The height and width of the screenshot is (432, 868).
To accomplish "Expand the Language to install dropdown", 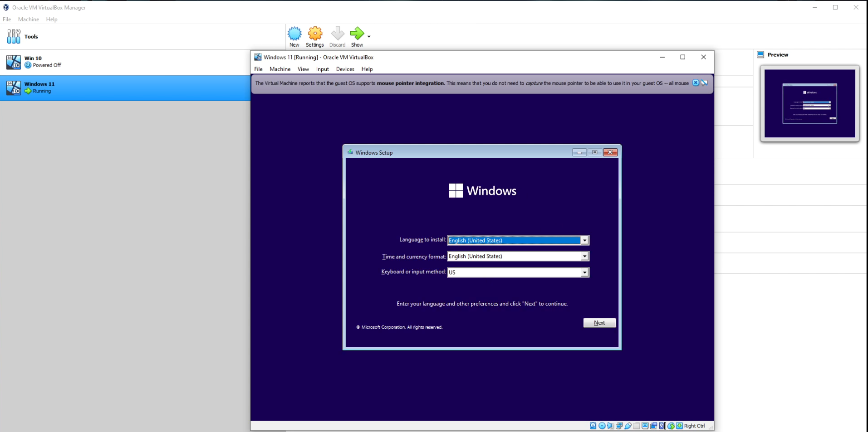I will click(584, 240).
